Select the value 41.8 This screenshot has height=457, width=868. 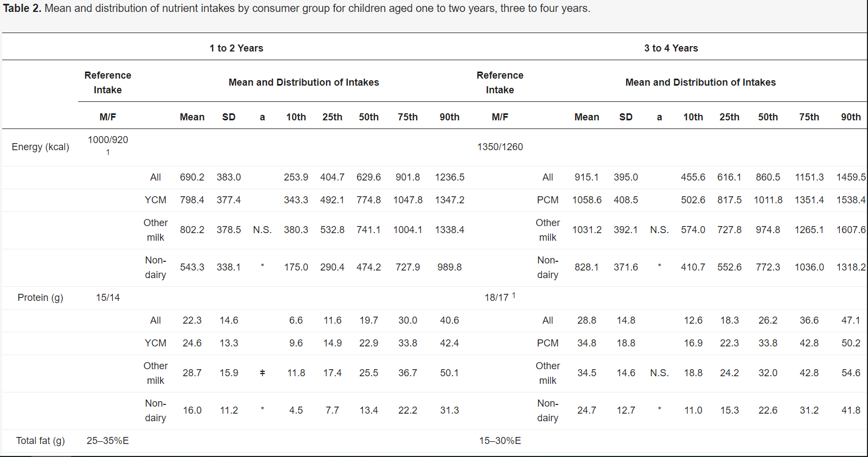coord(851,410)
